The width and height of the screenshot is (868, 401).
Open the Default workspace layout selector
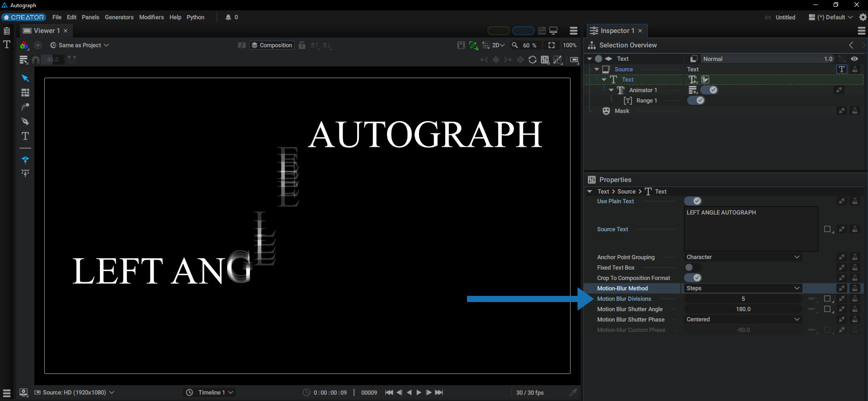click(x=830, y=17)
